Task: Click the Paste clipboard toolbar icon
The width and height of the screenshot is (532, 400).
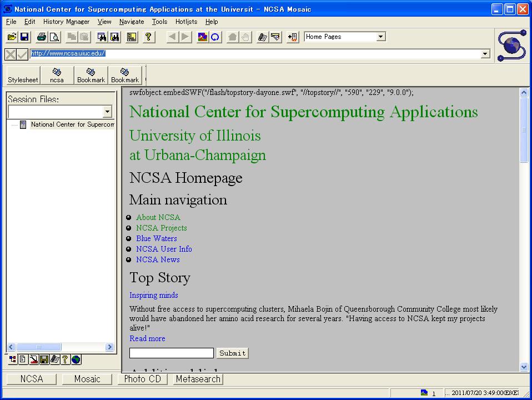Action: (x=84, y=37)
